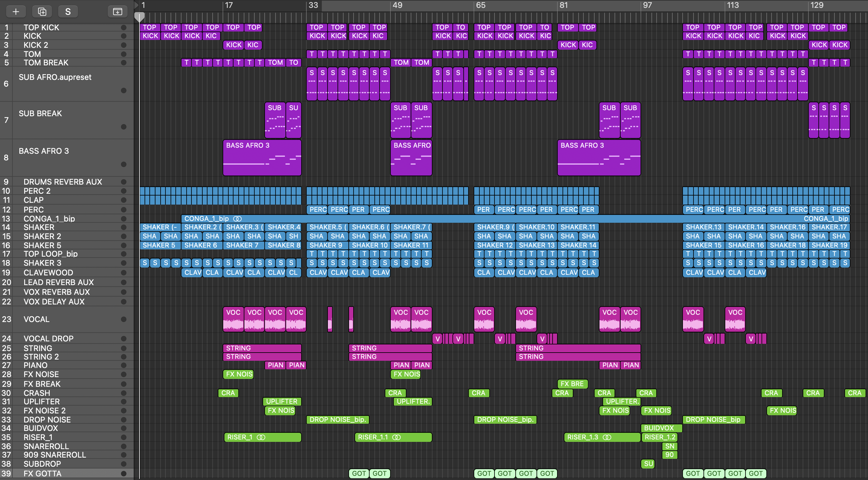Select the first FX NOIS region on FX NOISE track
This screenshot has height=480, width=868.
238,374
